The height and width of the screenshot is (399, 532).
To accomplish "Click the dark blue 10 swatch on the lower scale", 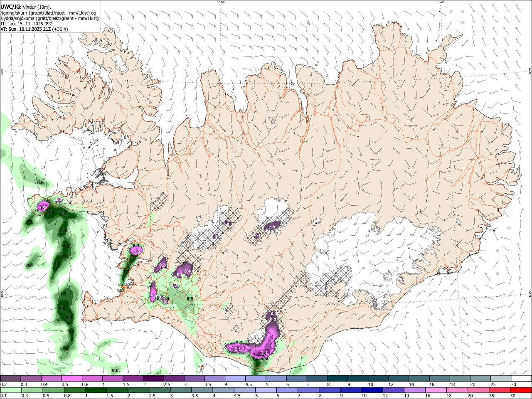I will coord(372,390).
